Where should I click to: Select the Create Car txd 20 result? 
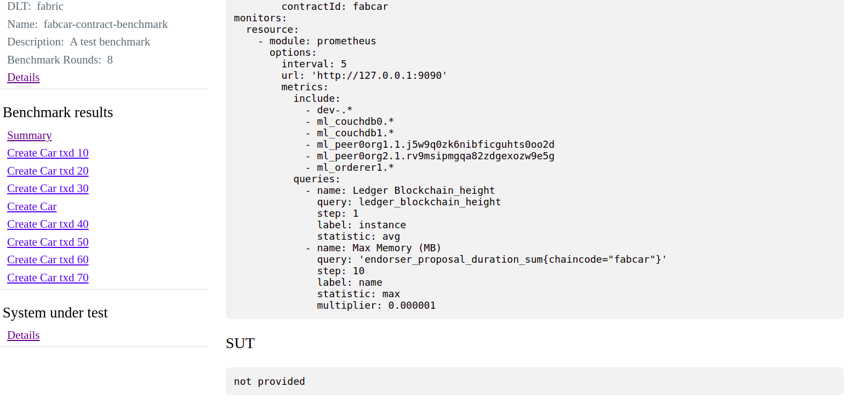[x=48, y=171]
